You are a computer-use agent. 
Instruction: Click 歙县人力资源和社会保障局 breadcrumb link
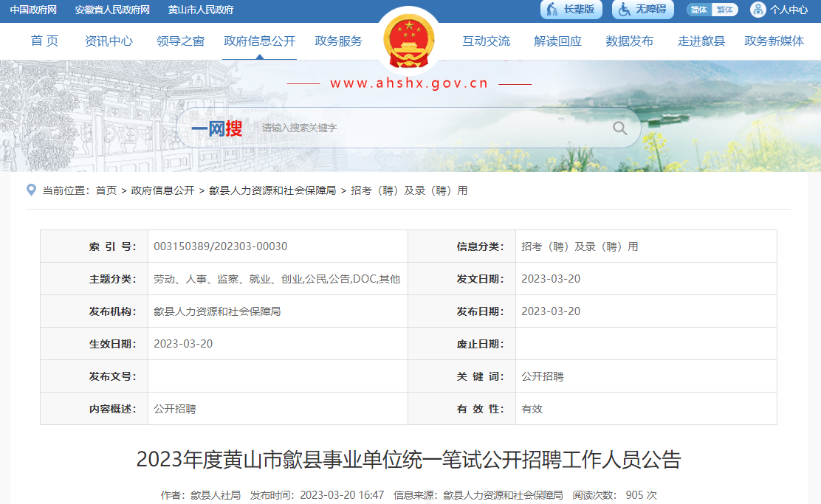coord(272,190)
